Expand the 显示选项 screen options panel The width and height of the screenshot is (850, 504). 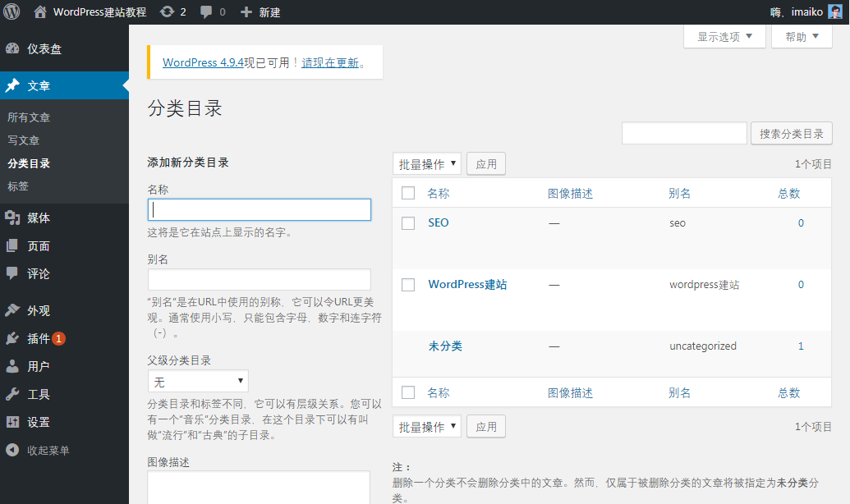click(723, 36)
